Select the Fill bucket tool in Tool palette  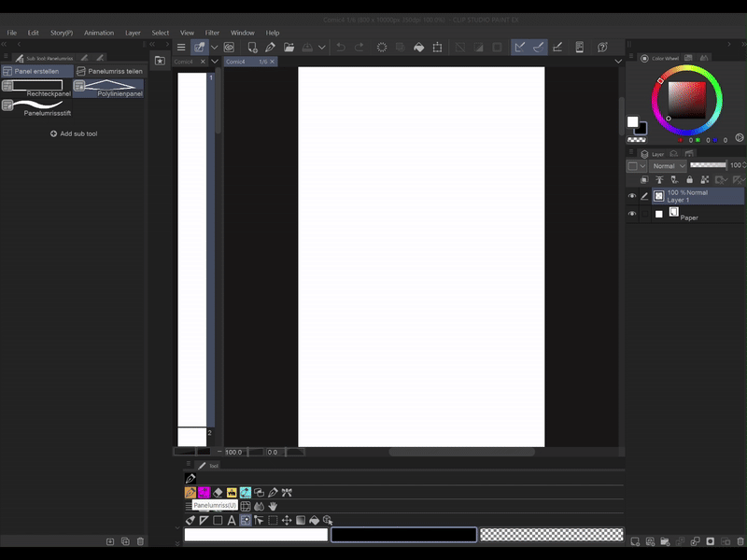[314, 520]
